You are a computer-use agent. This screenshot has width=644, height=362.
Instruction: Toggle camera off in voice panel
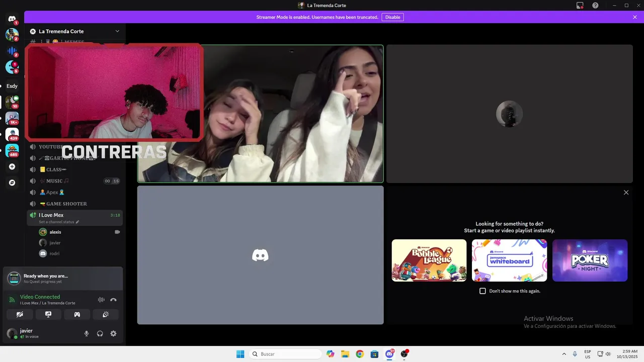pos(20,314)
